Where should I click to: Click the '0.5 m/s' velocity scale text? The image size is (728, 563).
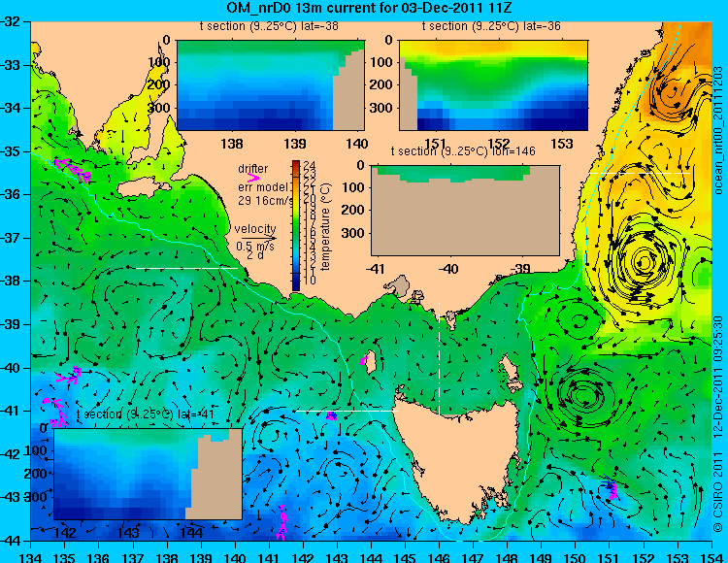(255, 247)
